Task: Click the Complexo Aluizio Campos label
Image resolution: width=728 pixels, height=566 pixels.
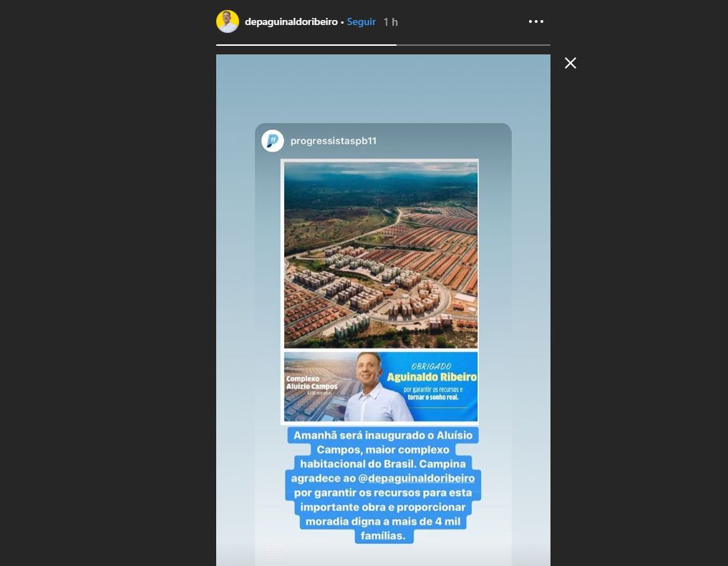Action: tap(311, 383)
